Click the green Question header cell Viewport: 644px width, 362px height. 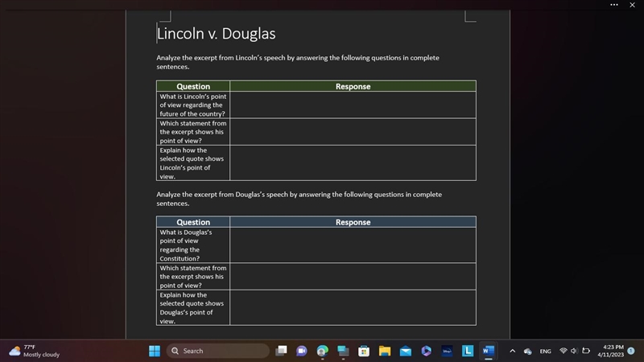click(x=193, y=86)
